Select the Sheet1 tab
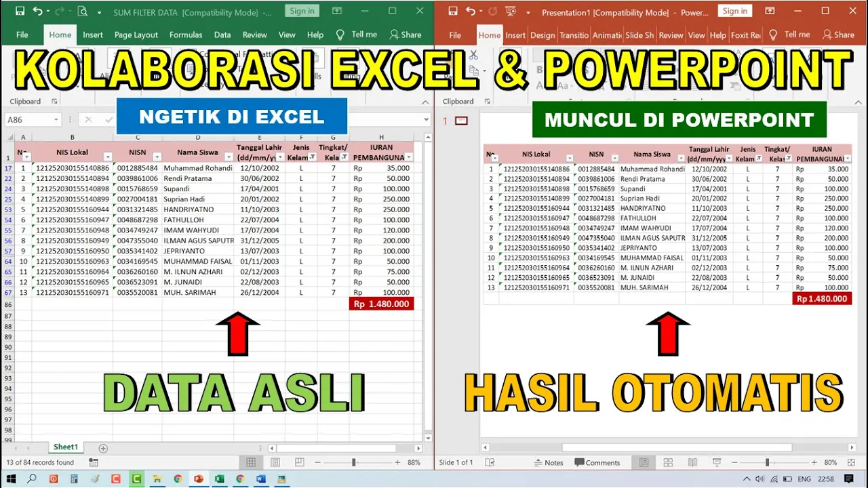The width and height of the screenshot is (868, 488). pos(66,447)
